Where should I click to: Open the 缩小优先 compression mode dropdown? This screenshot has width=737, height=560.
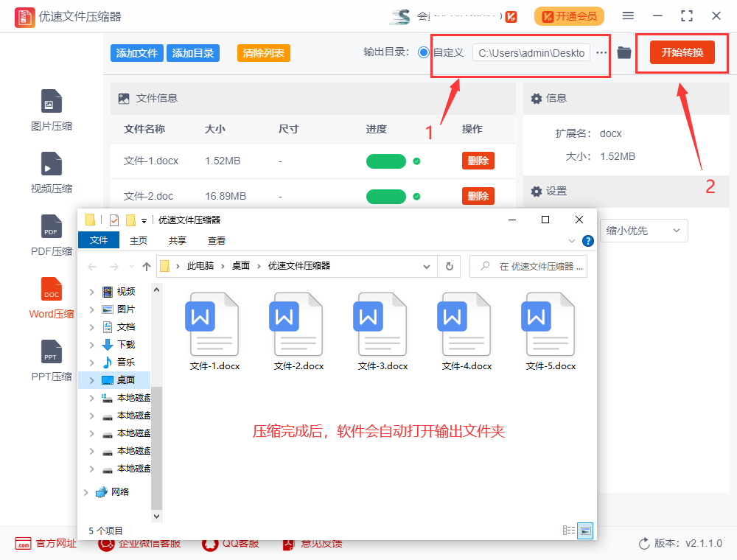pyautogui.click(x=643, y=231)
